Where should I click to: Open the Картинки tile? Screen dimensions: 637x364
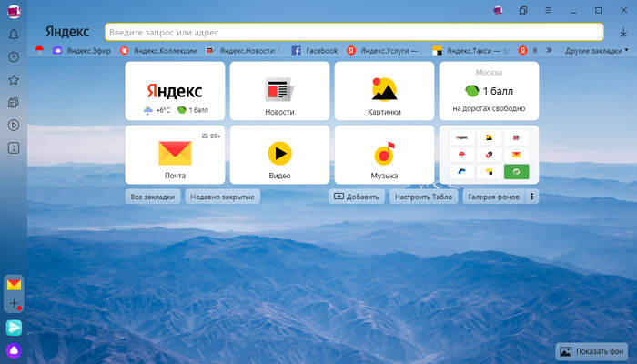(384, 91)
